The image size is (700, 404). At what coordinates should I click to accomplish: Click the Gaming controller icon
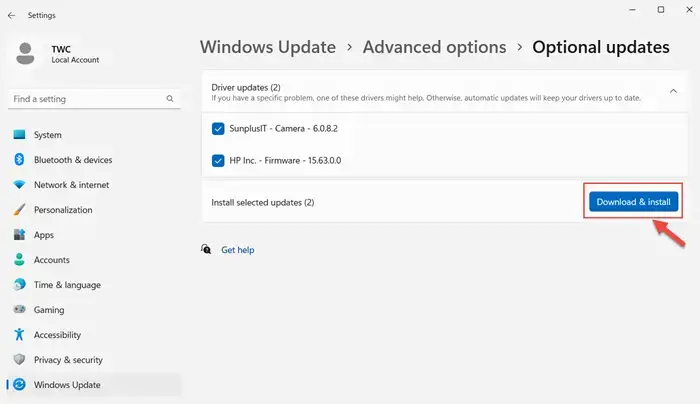[x=19, y=309]
